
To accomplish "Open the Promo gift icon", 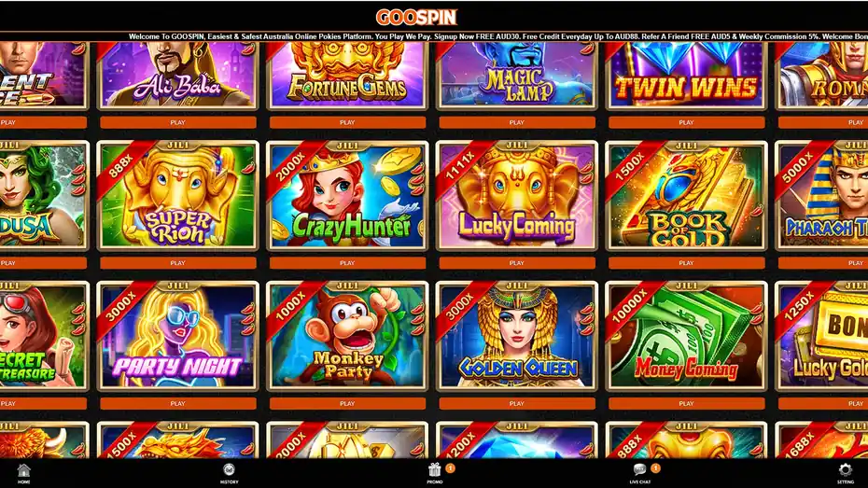I will pyautogui.click(x=435, y=470).
